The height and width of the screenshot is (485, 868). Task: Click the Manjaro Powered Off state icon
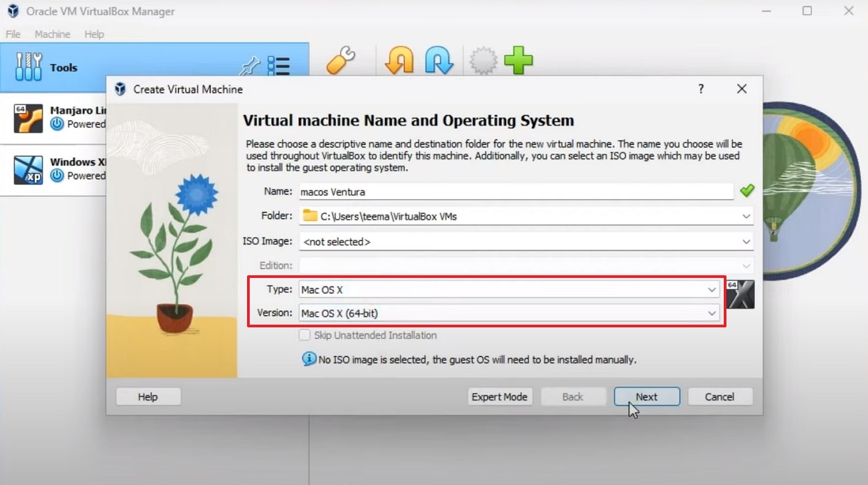click(57, 124)
